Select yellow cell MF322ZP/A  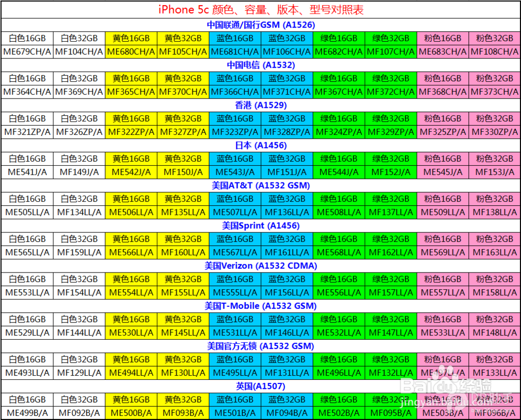pos(131,132)
